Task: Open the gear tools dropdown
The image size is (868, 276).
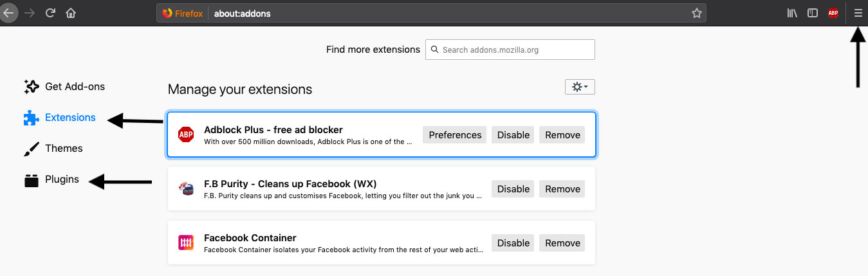Action: [580, 87]
